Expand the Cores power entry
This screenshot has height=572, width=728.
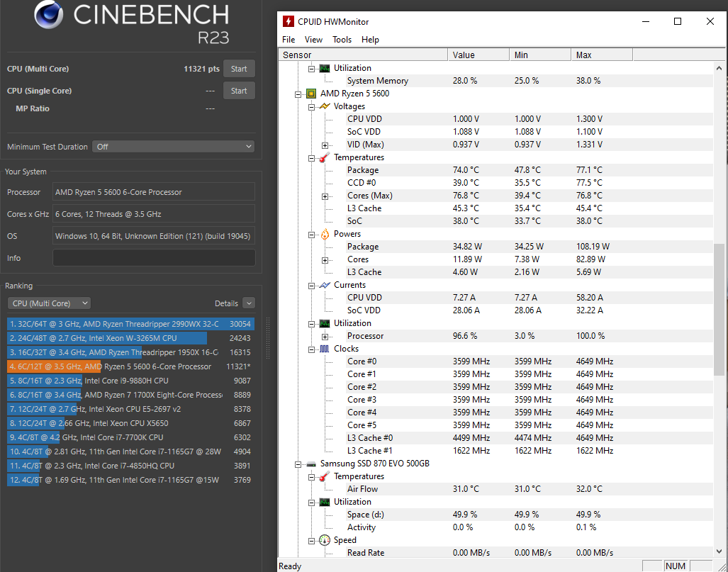pyautogui.click(x=325, y=260)
